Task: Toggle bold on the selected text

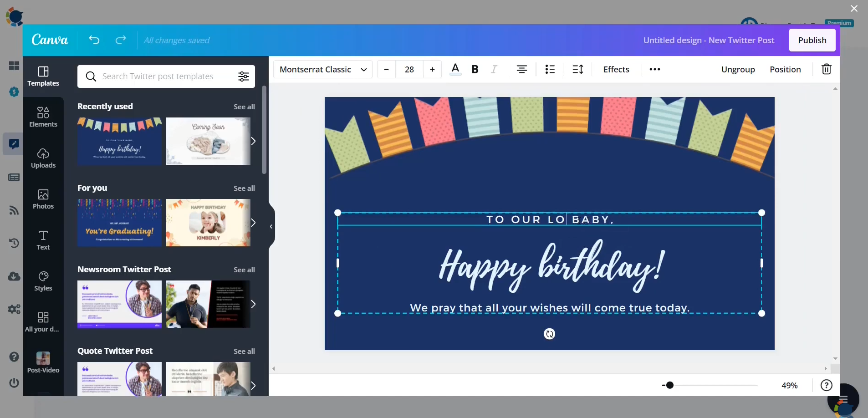Action: (475, 69)
